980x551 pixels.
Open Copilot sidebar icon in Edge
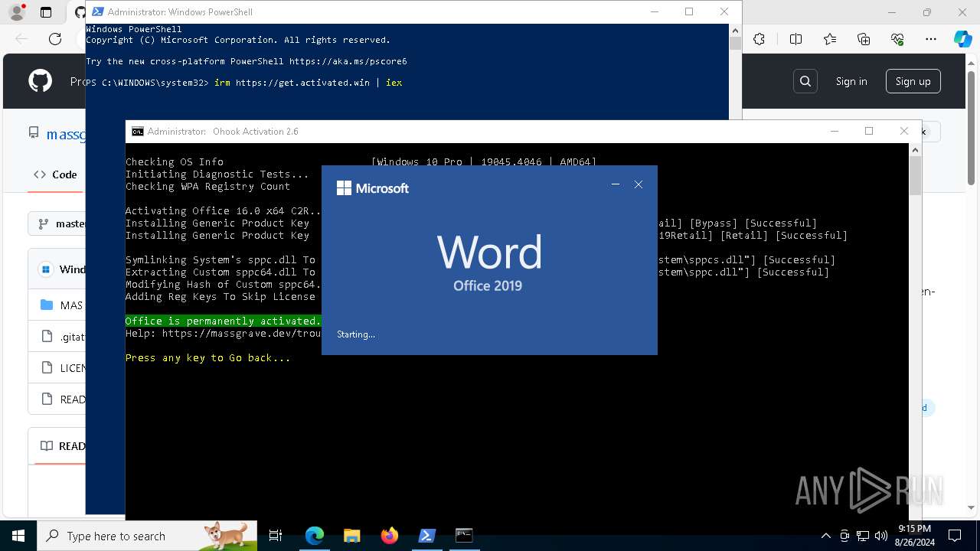click(x=962, y=39)
